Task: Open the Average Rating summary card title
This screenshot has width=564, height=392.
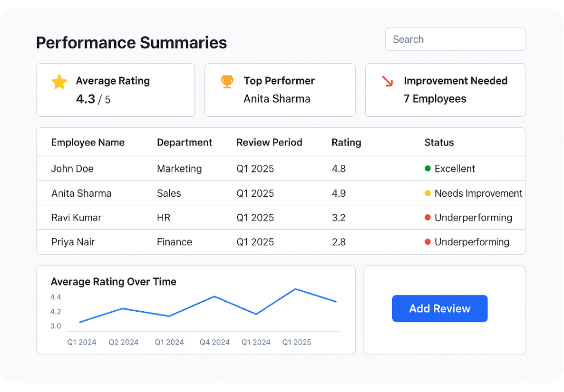Action: [113, 81]
